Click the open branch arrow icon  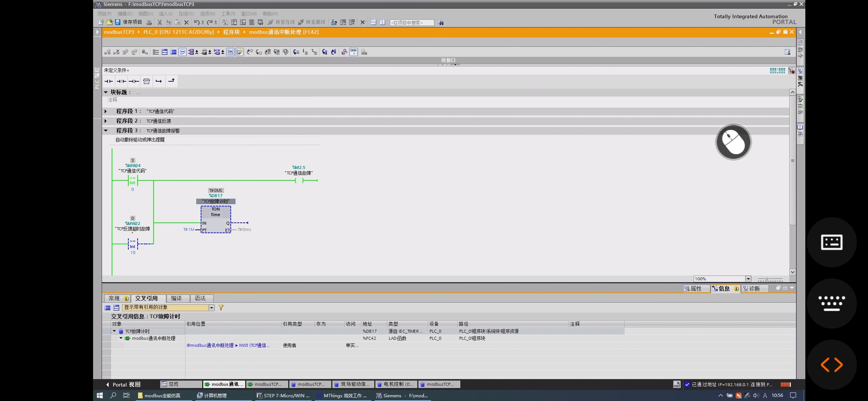click(x=159, y=81)
